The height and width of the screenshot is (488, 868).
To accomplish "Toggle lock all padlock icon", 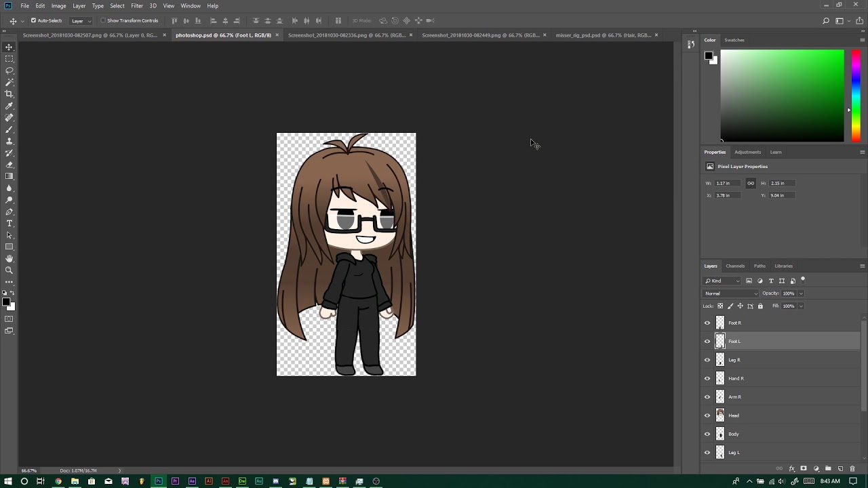I will (760, 306).
